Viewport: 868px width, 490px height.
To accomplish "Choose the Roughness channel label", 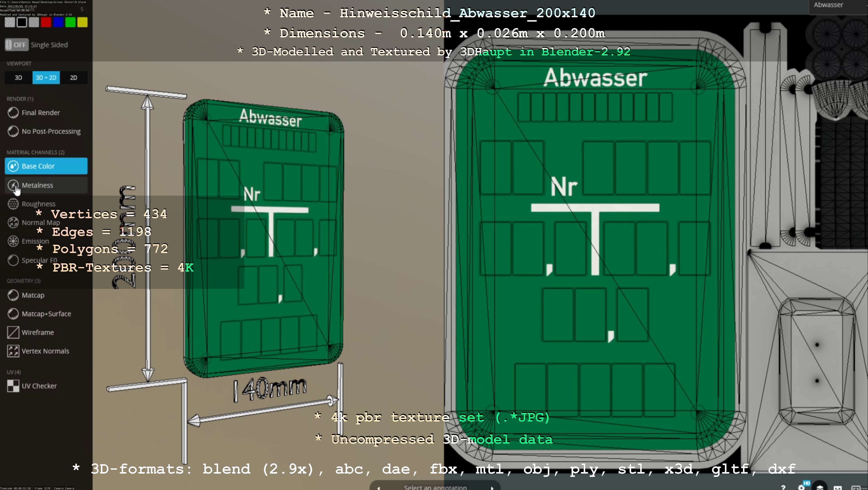I will click(x=38, y=204).
